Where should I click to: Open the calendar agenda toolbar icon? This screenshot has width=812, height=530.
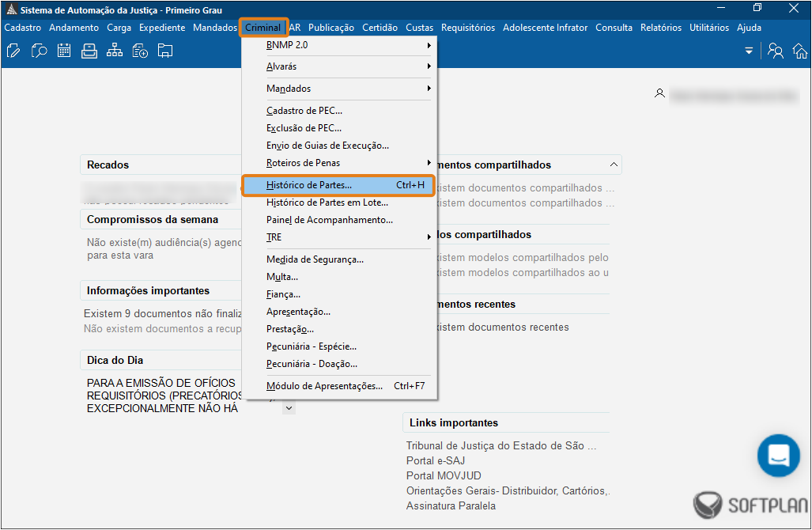[64, 51]
